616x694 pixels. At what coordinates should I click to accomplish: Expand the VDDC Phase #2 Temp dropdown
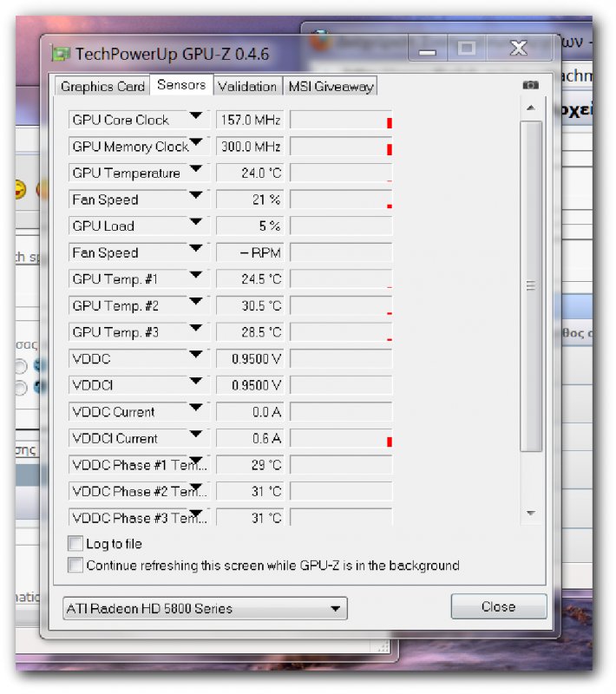[x=195, y=488]
